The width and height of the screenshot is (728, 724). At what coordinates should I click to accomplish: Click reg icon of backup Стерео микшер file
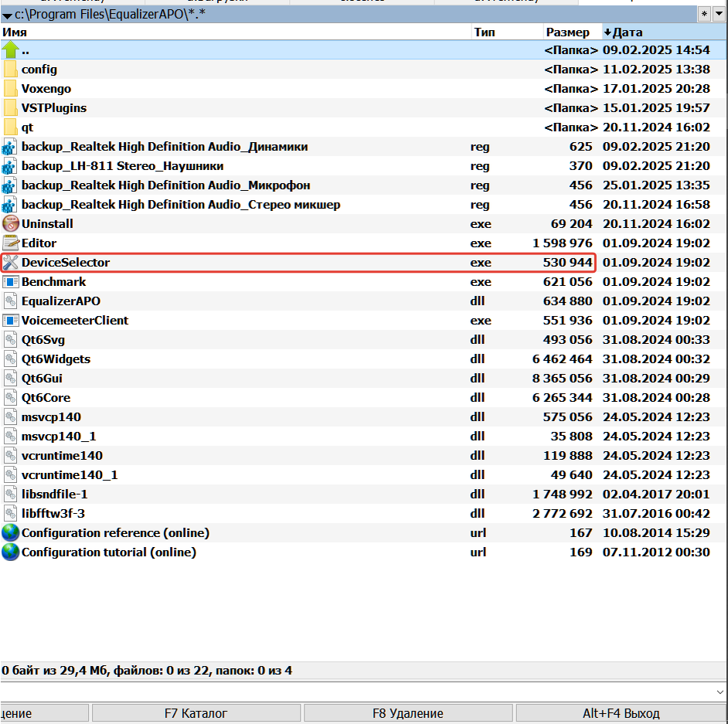9,205
